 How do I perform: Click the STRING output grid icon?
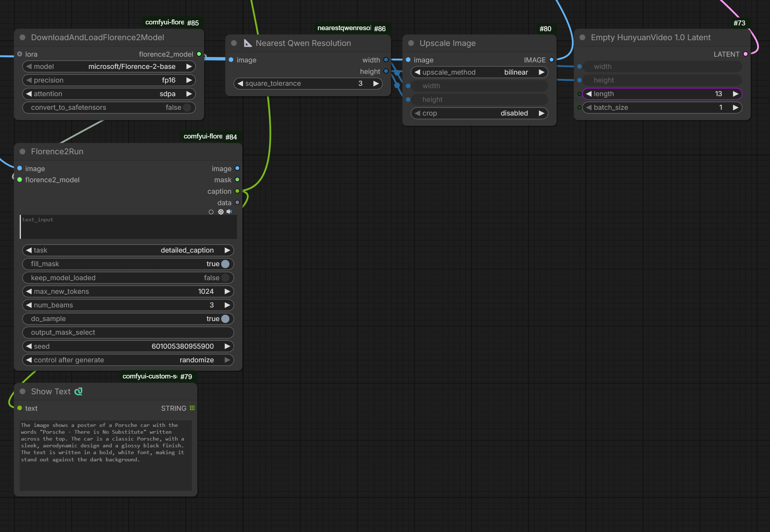coord(192,408)
